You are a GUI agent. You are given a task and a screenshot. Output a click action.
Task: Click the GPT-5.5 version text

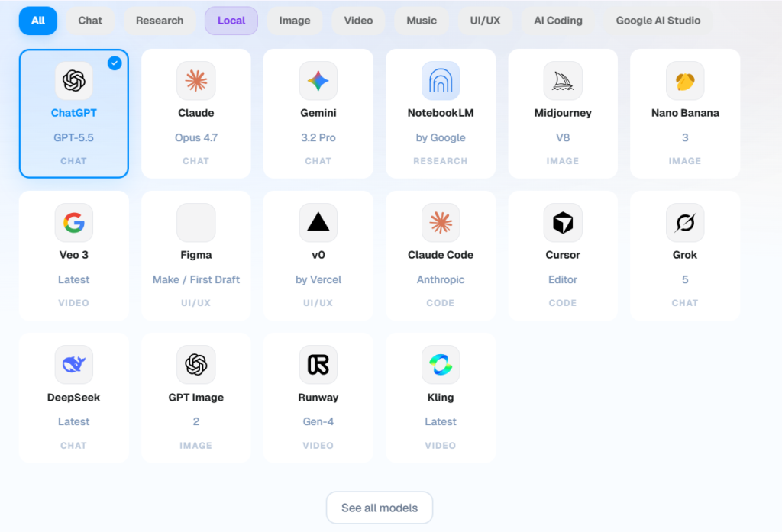coord(74,137)
